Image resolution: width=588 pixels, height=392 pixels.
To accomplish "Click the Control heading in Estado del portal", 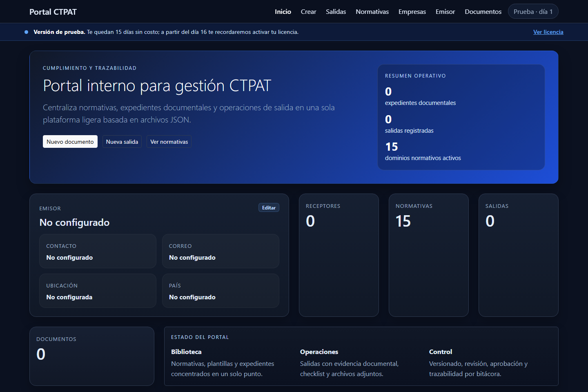I will [x=441, y=352].
